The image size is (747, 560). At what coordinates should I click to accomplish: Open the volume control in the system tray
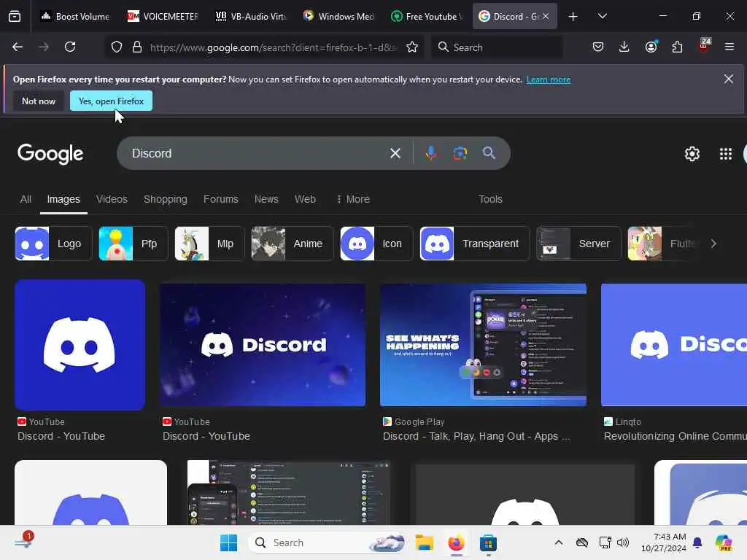click(623, 542)
